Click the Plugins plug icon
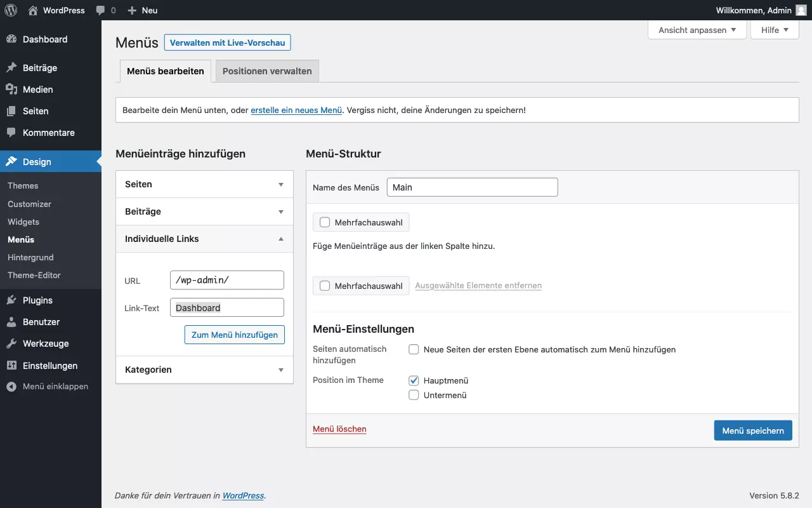Screen dimensions: 812x508 [11, 300]
